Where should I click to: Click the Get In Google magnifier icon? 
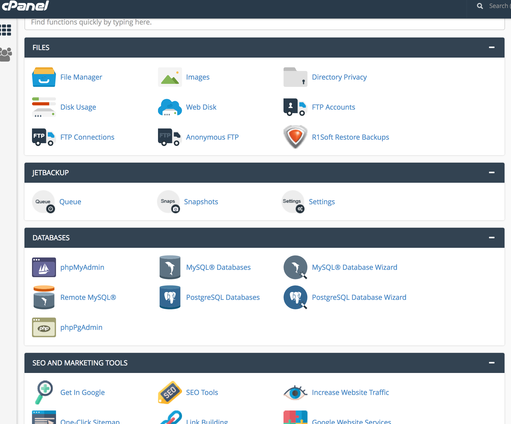point(44,392)
